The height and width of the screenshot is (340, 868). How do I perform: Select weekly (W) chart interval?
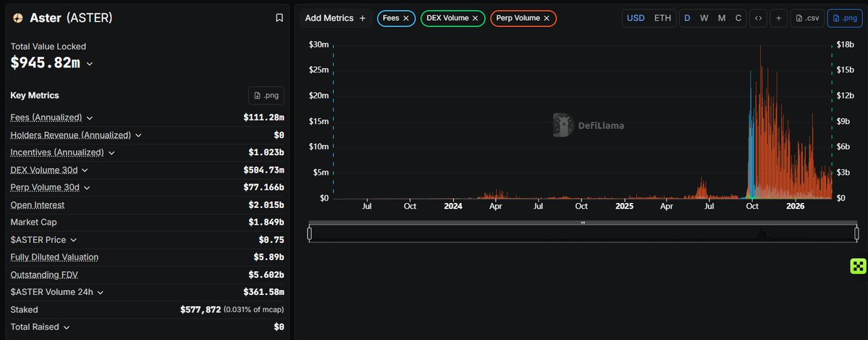[704, 18]
